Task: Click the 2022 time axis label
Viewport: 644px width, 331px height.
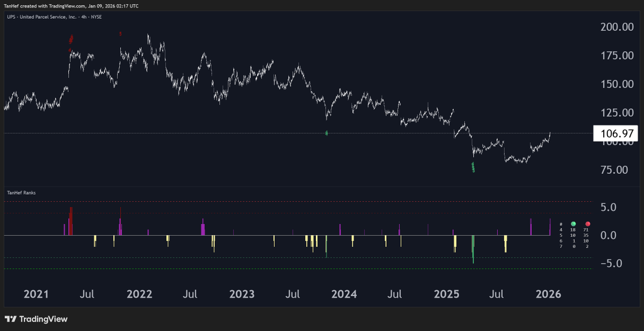Action: coord(139,294)
